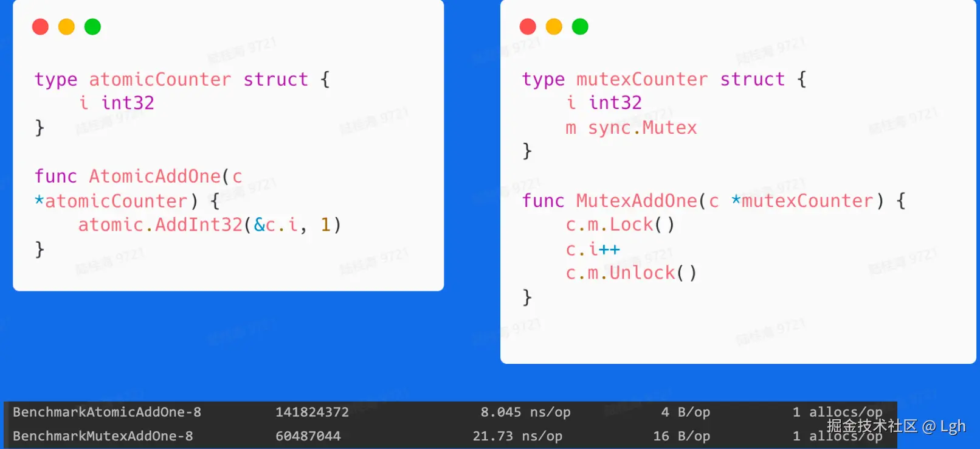Select the 'func AtomicAddOne(c' line

[x=139, y=176]
